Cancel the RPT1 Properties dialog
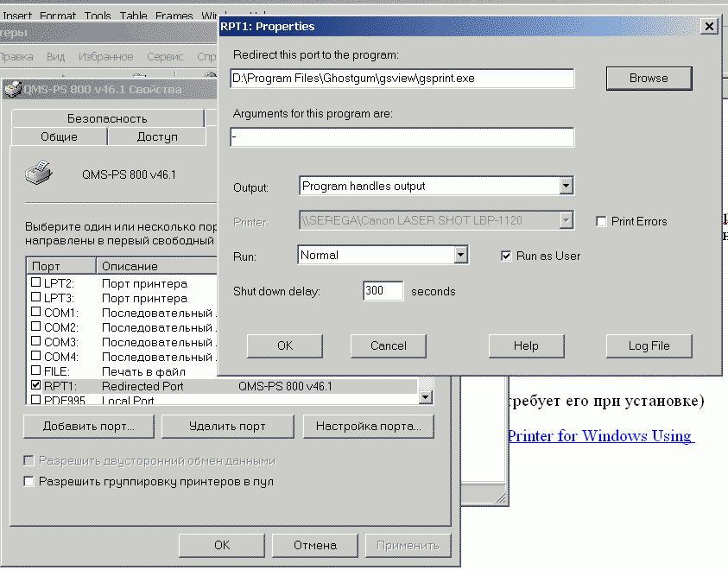Viewport: 728px width, 570px height. [x=388, y=345]
